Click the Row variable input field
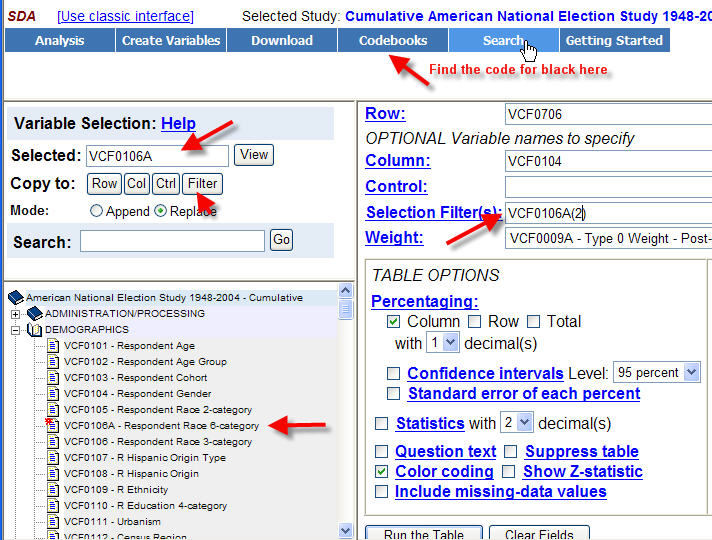 [606, 113]
